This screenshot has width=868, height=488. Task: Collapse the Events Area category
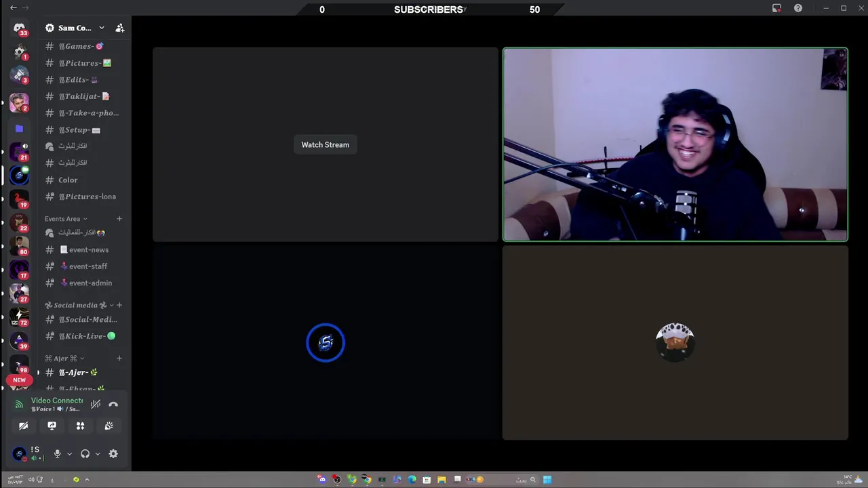coord(66,219)
